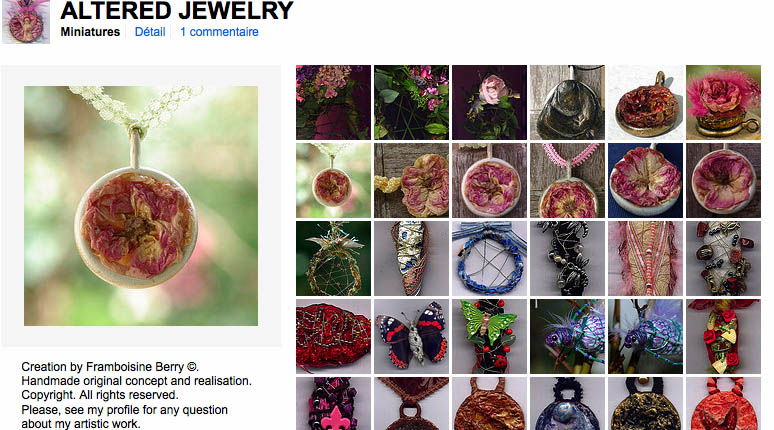Open the rose pendant on blue background thumbnail

tap(645, 180)
